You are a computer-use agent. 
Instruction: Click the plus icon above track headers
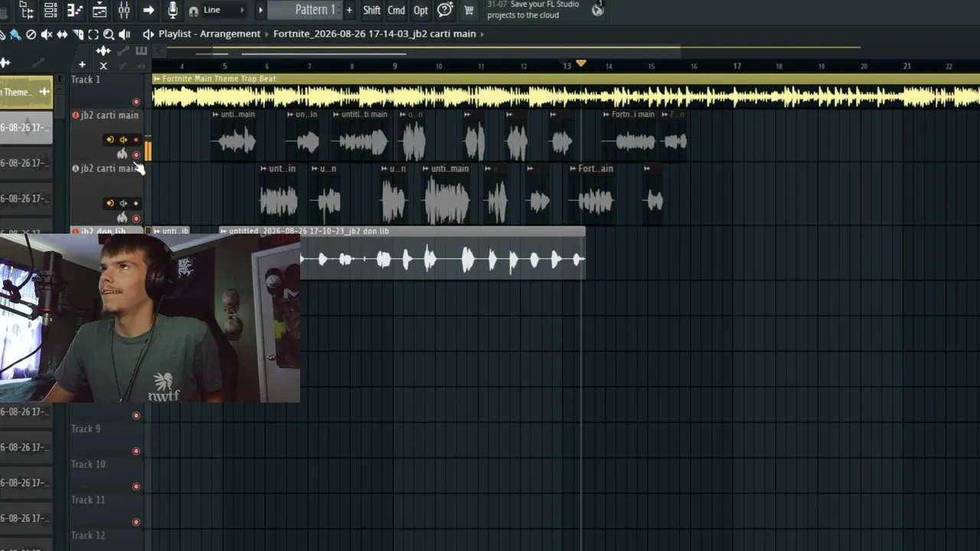coord(82,65)
